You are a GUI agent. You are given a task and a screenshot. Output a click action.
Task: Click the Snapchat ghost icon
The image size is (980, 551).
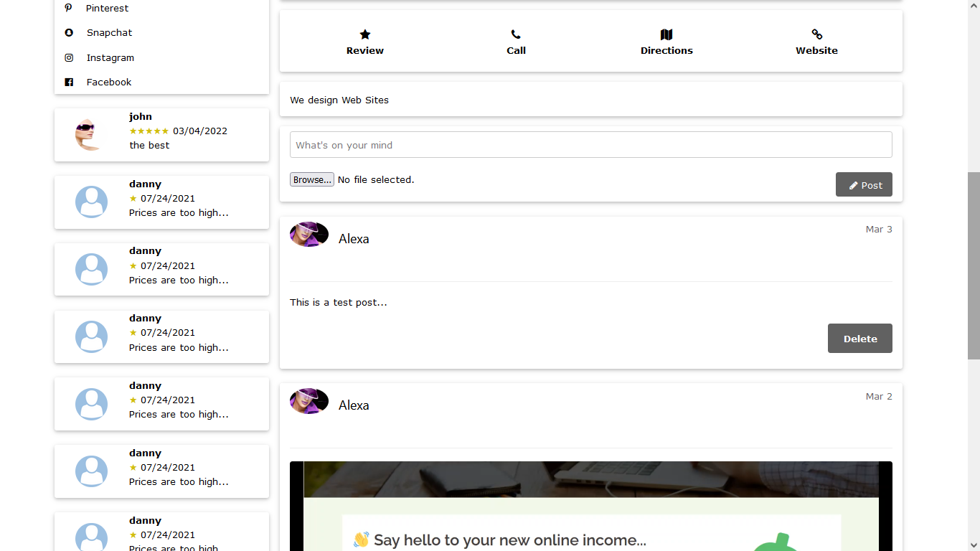tap(69, 32)
